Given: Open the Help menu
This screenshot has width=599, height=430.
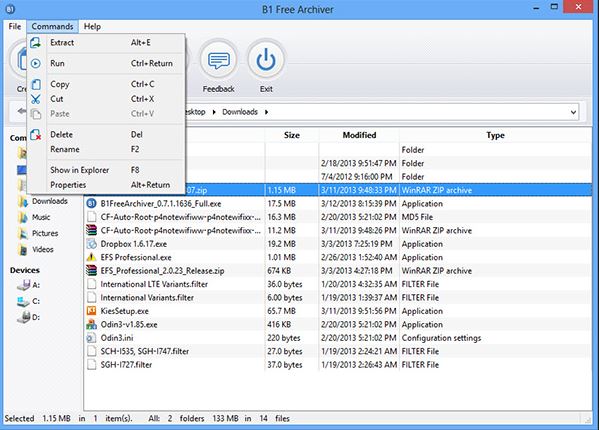Looking at the screenshot, I should [92, 26].
